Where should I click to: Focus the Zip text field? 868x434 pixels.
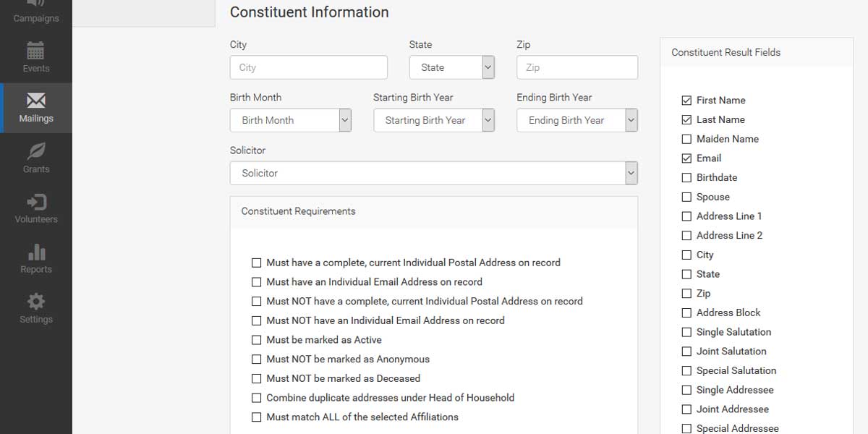(x=577, y=67)
